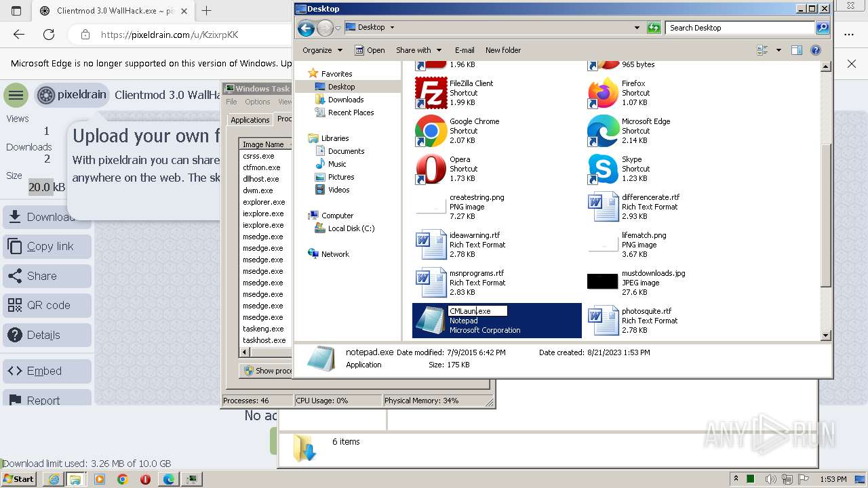Open Options menu in Task Manager
Viewport: 868px width, 488px height.
pyautogui.click(x=257, y=102)
